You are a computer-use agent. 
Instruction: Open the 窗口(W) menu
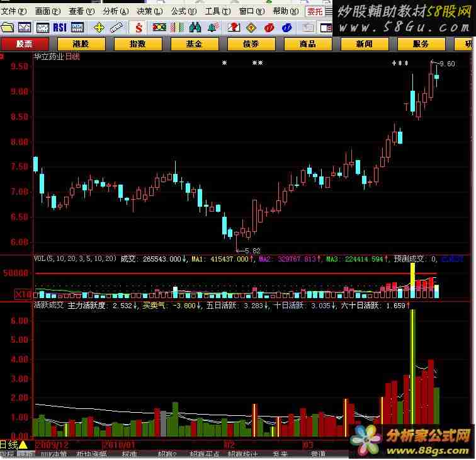[252, 11]
